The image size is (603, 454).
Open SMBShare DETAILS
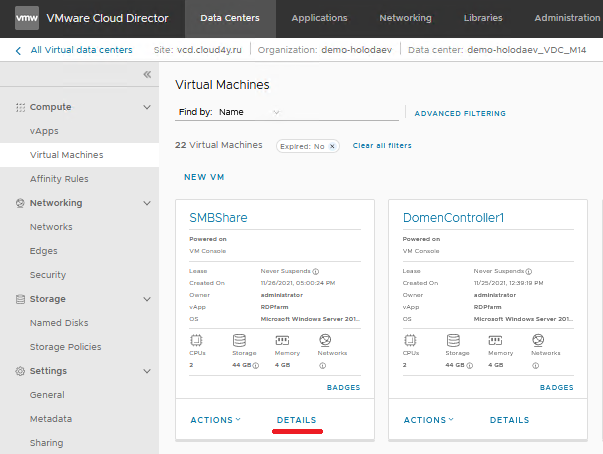(297, 420)
